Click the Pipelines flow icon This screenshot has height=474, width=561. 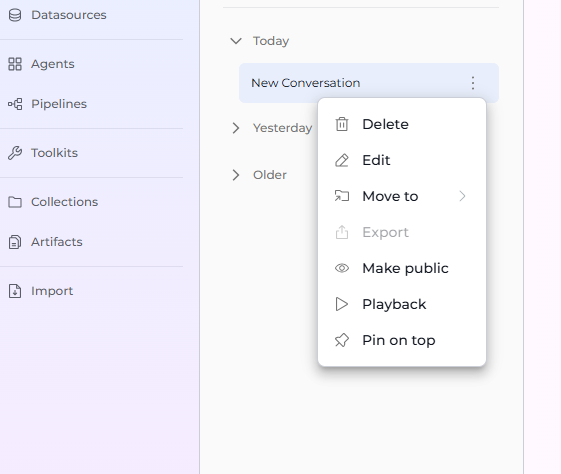(15, 104)
